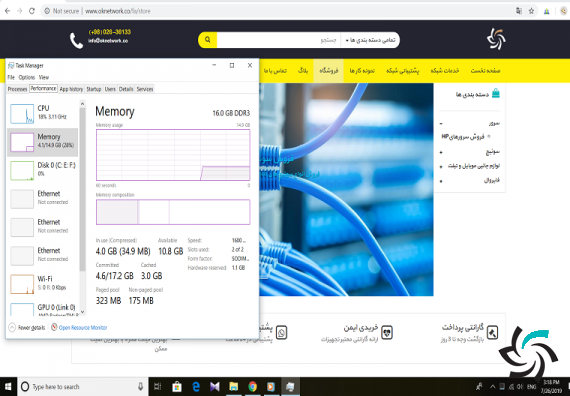Select CPU in the performance list
Image resolution: width=570 pixels, height=396 pixels.
point(43,113)
